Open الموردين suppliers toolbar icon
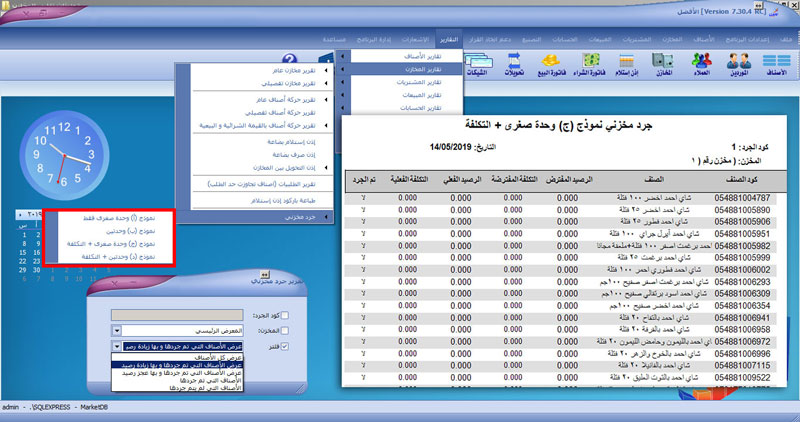This screenshot has height=422, width=800. click(x=738, y=65)
